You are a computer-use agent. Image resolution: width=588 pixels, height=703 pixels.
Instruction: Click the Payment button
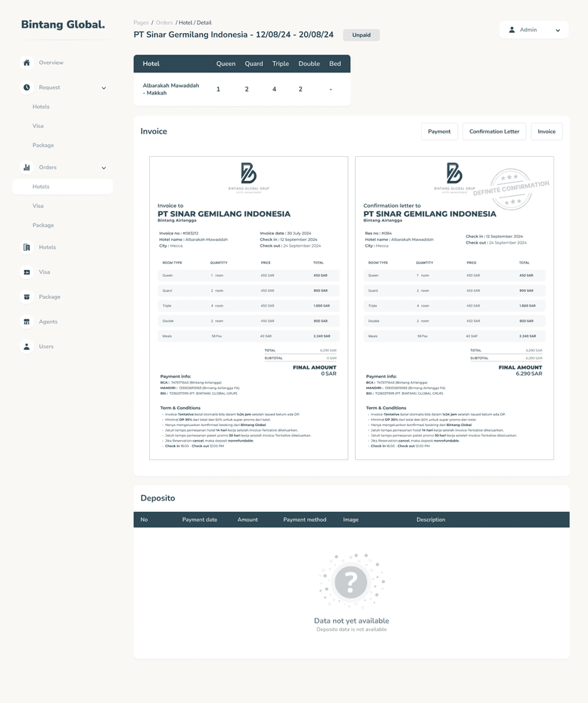point(440,131)
